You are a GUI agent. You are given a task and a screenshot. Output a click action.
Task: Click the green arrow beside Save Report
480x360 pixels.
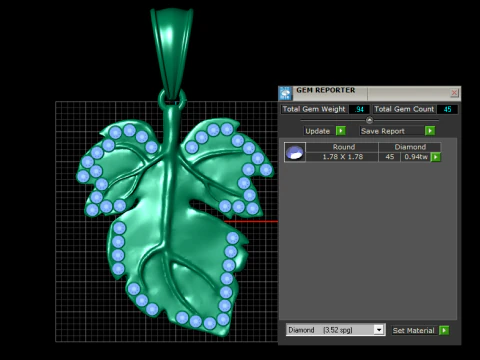[x=430, y=131]
